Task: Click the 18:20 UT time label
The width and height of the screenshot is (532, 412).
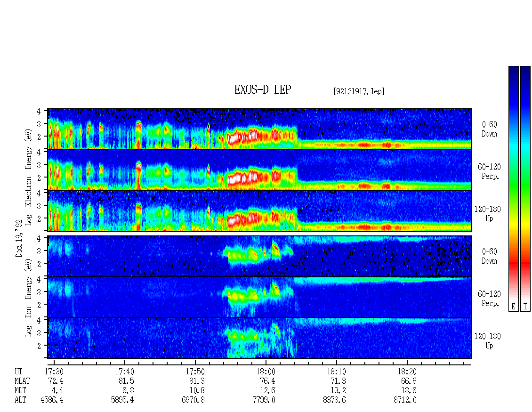Action: (407, 372)
